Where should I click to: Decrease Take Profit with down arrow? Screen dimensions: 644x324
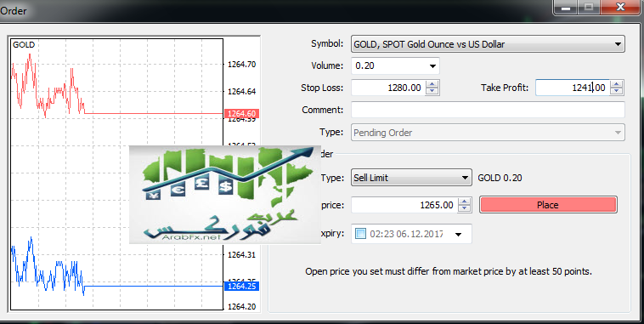[616, 91]
